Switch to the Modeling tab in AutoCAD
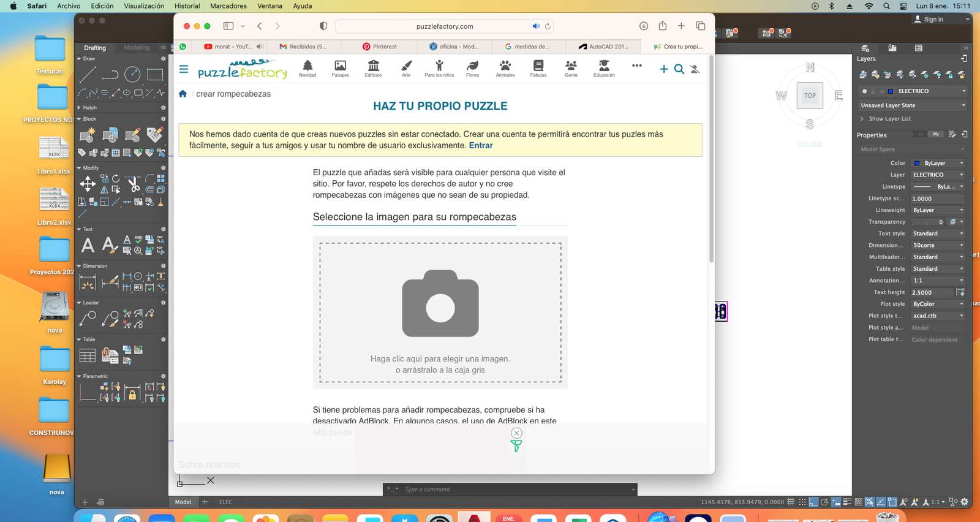Image resolution: width=980 pixels, height=522 pixels. tap(137, 47)
